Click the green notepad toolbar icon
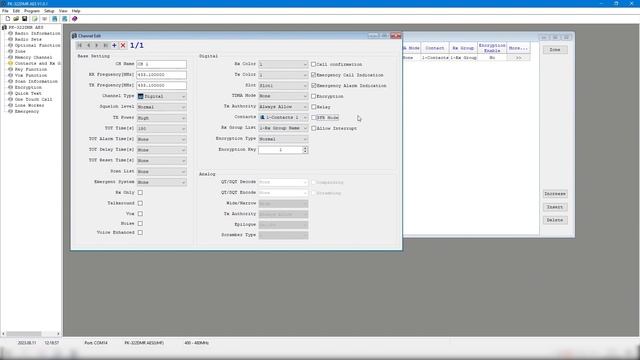Screen dimensions: 640x360 click(35, 19)
